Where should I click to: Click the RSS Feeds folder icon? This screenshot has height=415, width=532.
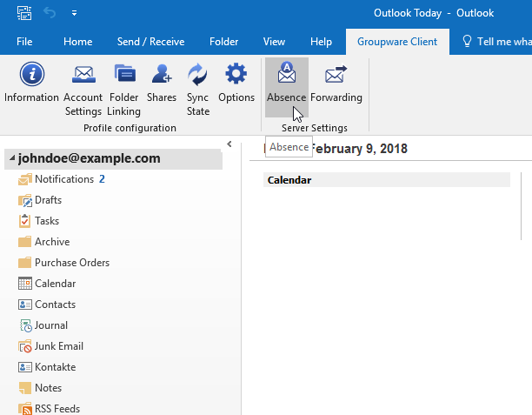(x=25, y=409)
